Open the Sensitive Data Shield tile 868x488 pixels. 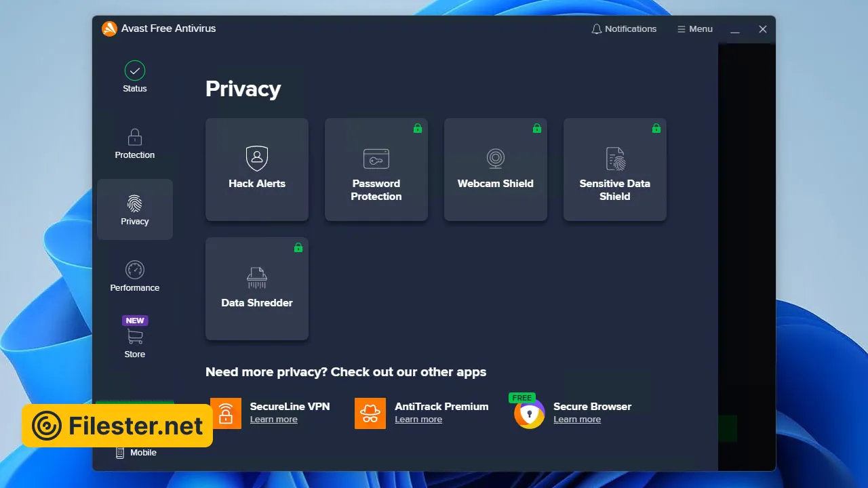pyautogui.click(x=615, y=169)
